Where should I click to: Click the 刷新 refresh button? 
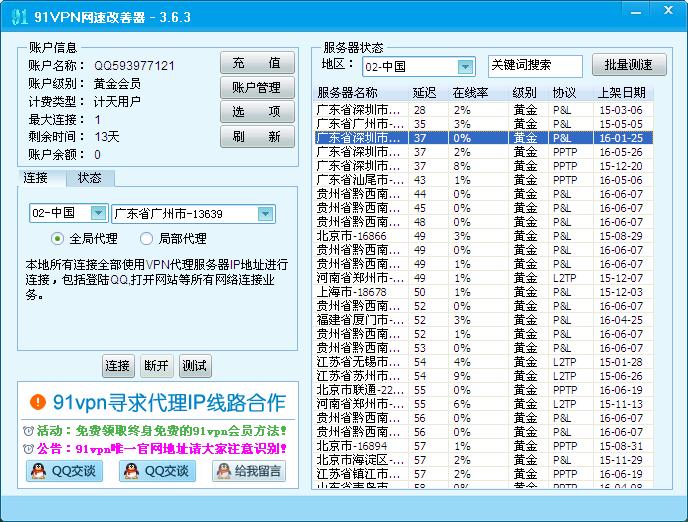tap(257, 136)
